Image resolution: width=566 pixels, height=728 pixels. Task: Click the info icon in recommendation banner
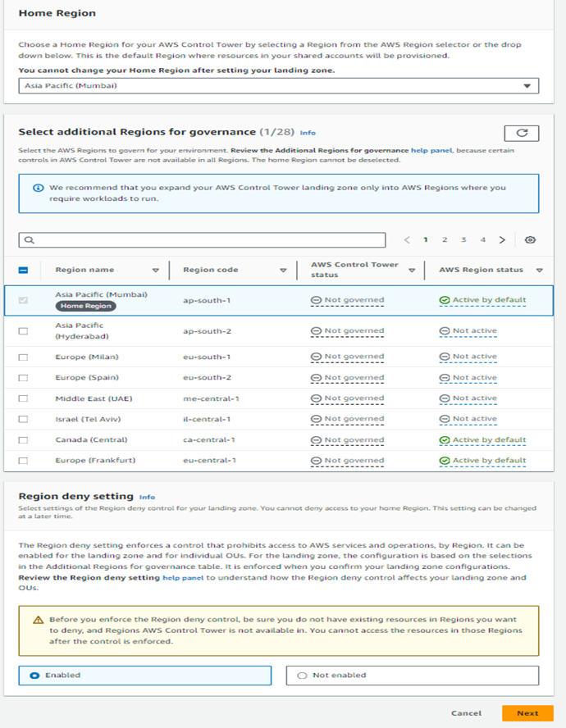pos(38,188)
